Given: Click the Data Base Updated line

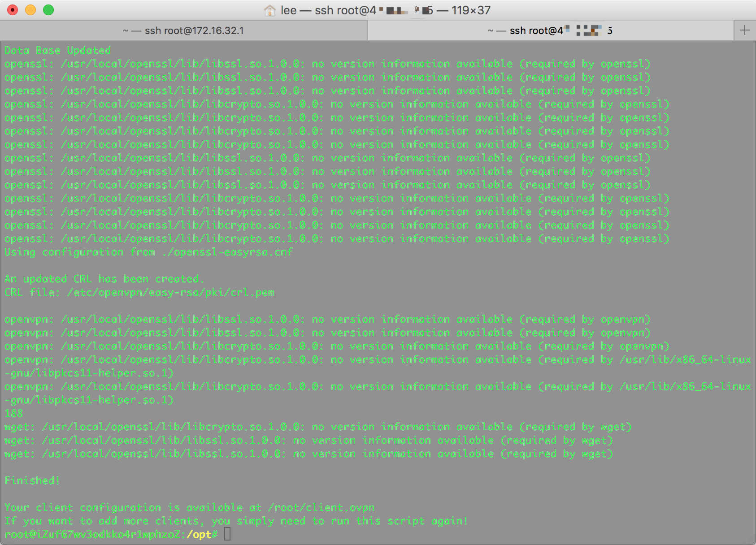Looking at the screenshot, I should click(57, 50).
